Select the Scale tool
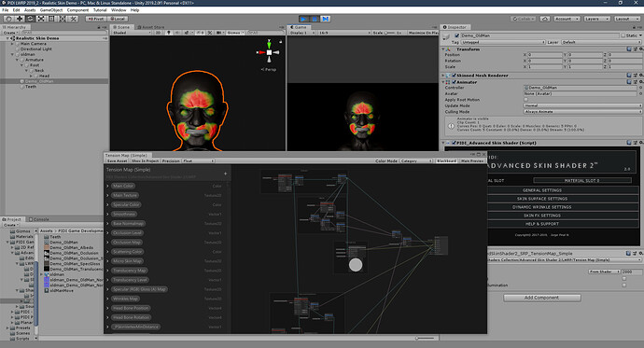Screen dimensions: 644x348 (x=41, y=19)
